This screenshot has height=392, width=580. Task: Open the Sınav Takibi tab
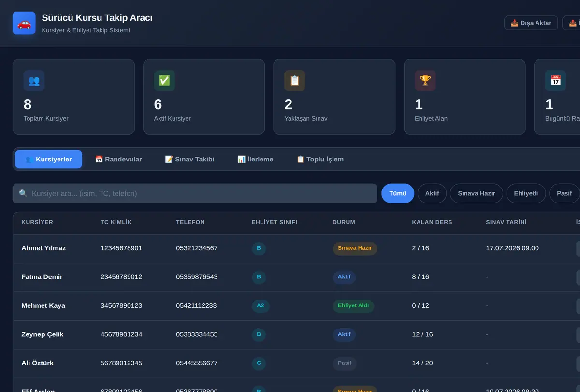(189, 159)
